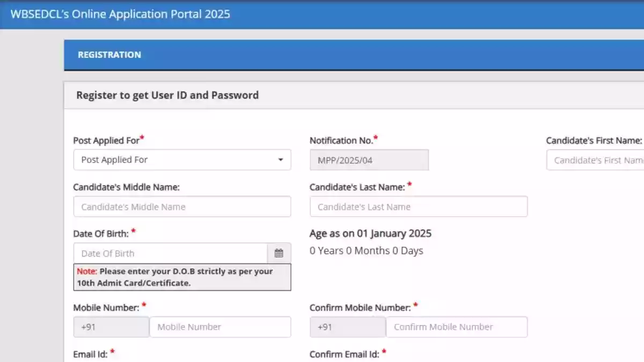Click the D.O.B note about 10th Admit Card
The image size is (644, 362).
point(182,277)
